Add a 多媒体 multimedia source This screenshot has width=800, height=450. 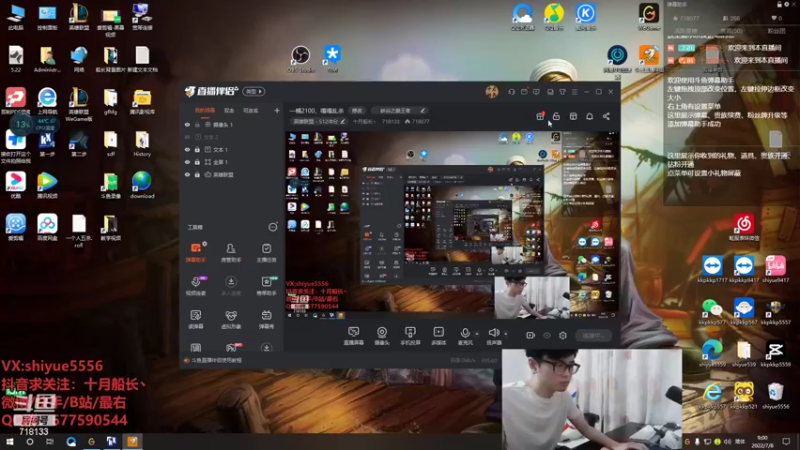click(438, 336)
